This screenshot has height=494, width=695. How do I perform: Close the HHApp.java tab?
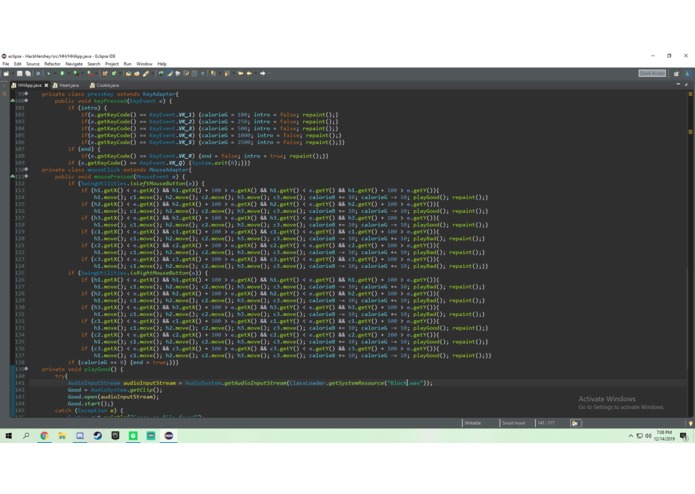46,85
